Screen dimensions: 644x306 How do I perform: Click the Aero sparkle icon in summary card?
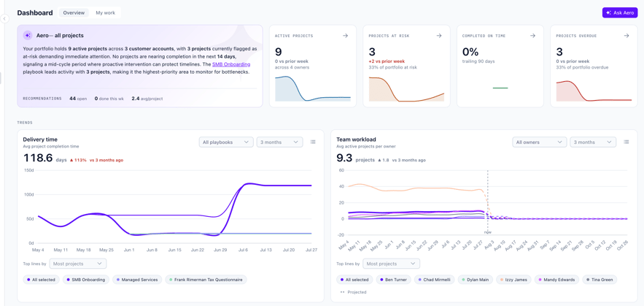(28, 35)
